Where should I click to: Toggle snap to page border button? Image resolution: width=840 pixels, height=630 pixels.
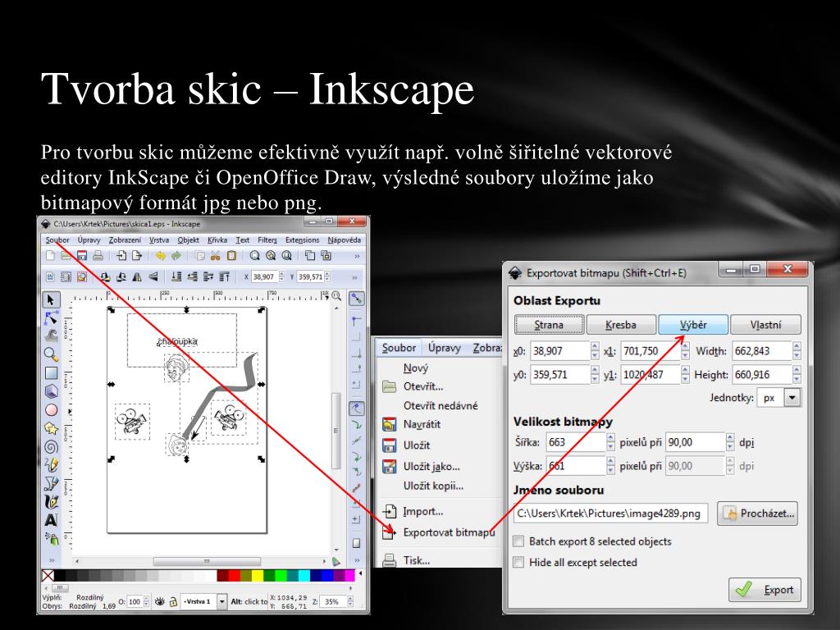(356, 543)
